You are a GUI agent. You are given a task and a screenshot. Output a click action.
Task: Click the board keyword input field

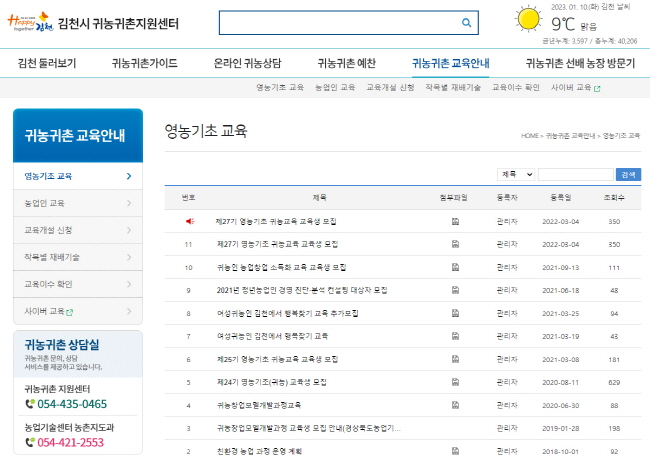575,175
